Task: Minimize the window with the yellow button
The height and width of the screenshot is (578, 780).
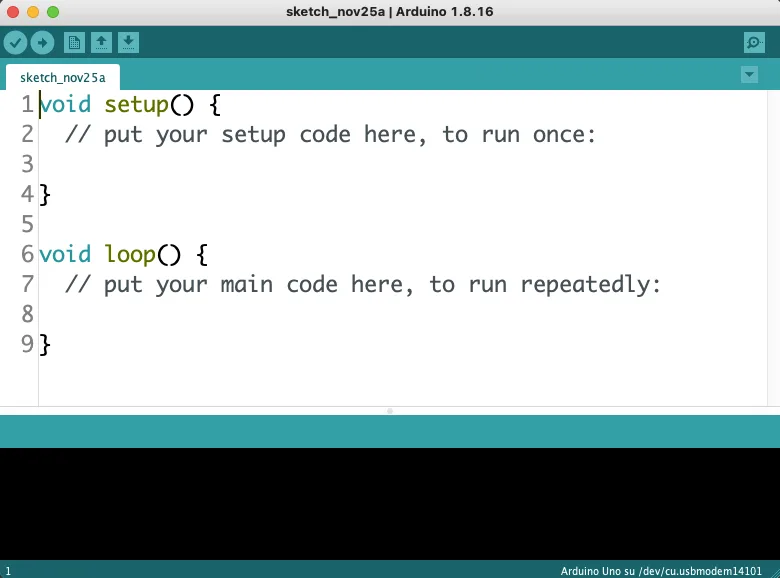Action: coord(33,12)
